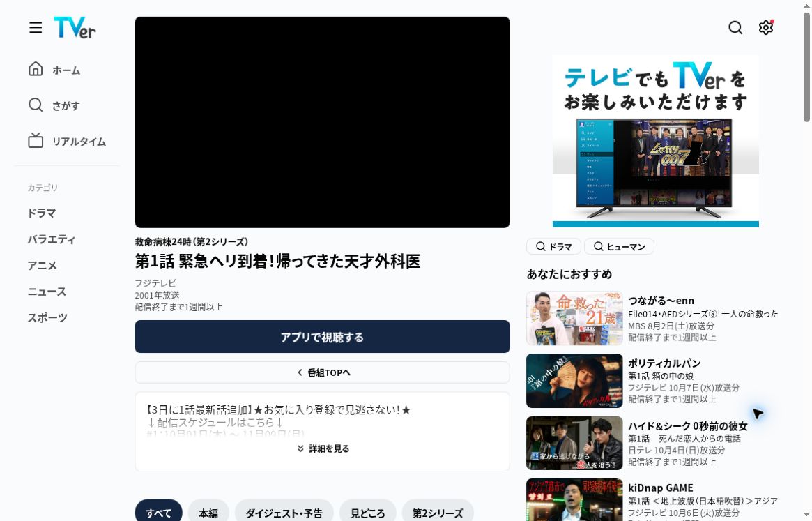Go back via 番組TOPへ button
The image size is (812, 521).
pyautogui.click(x=322, y=372)
